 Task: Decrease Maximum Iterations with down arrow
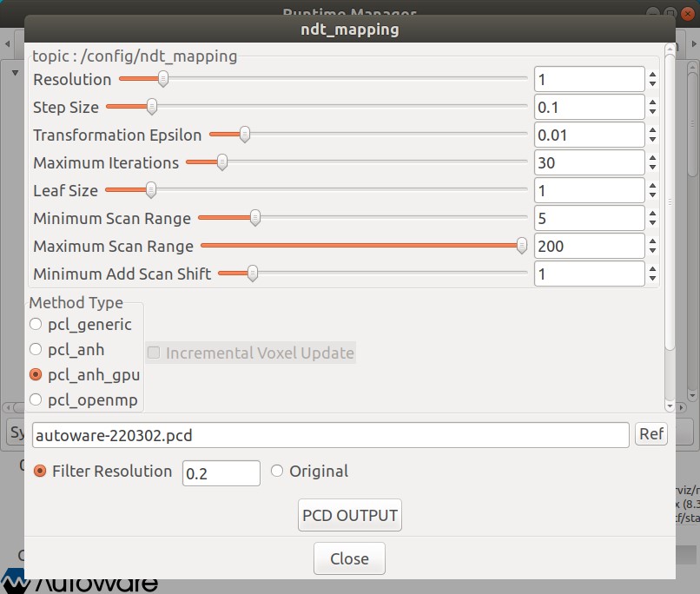click(653, 167)
